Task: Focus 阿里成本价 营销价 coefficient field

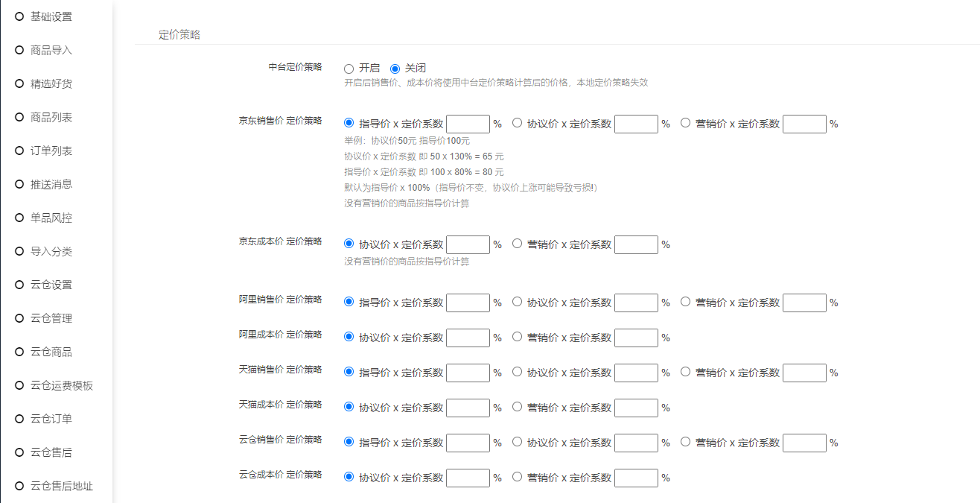Action: [636, 338]
